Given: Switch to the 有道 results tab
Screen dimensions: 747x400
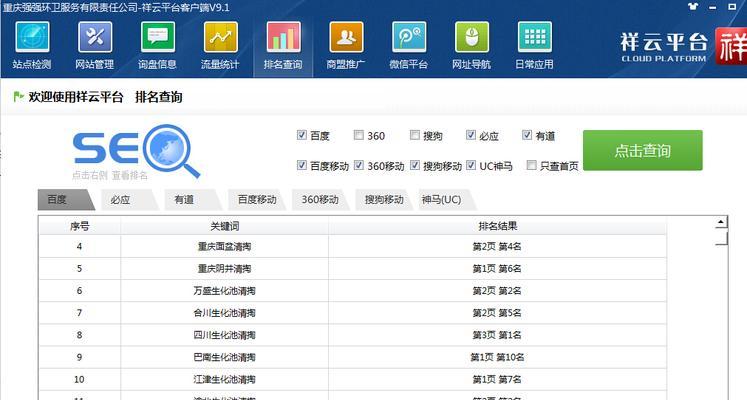Looking at the screenshot, I should click(193, 200).
